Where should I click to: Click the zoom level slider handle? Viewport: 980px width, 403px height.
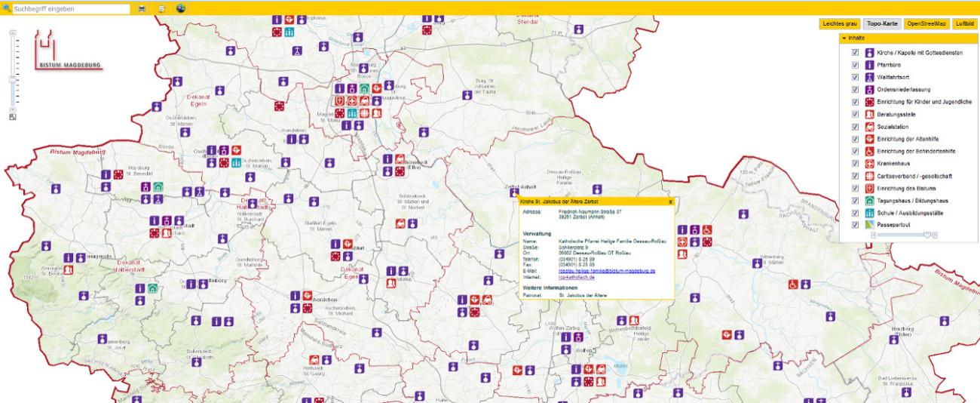pos(12,79)
